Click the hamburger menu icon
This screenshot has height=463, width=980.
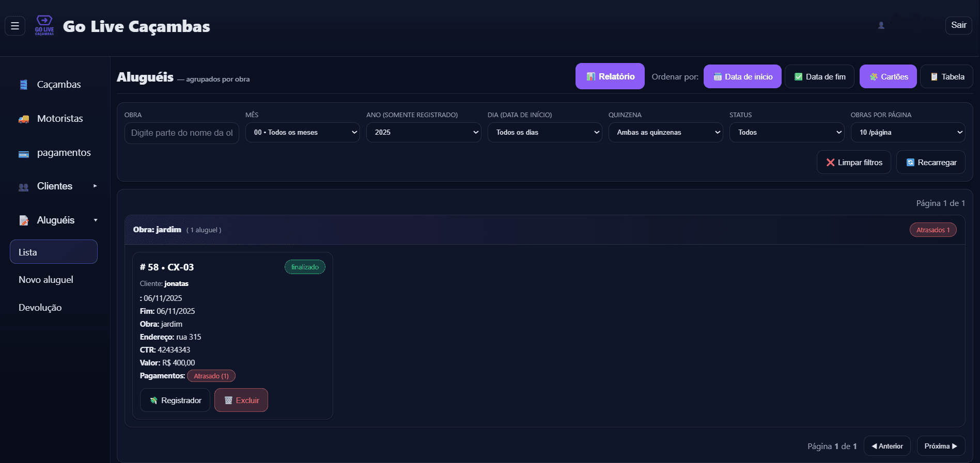15,26
